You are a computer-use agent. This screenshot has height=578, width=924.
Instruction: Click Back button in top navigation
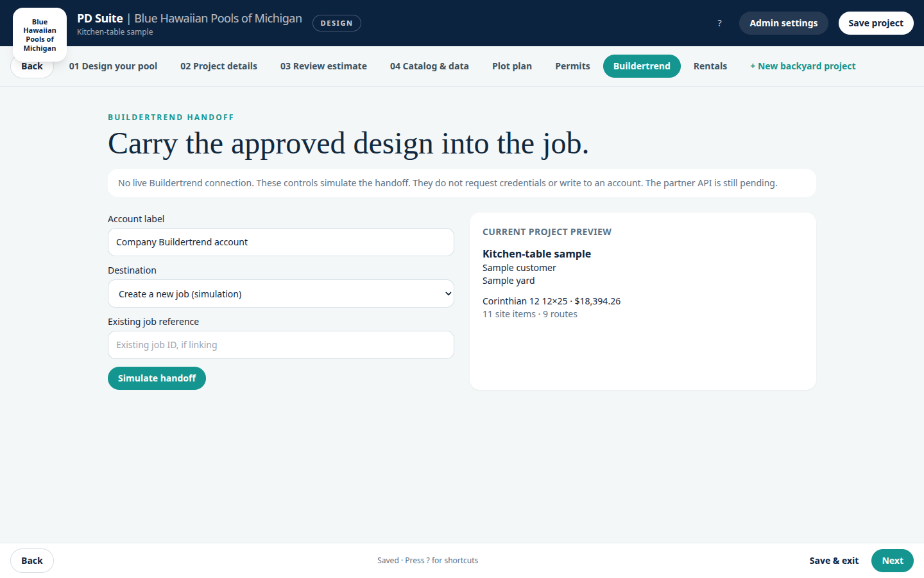tap(32, 66)
